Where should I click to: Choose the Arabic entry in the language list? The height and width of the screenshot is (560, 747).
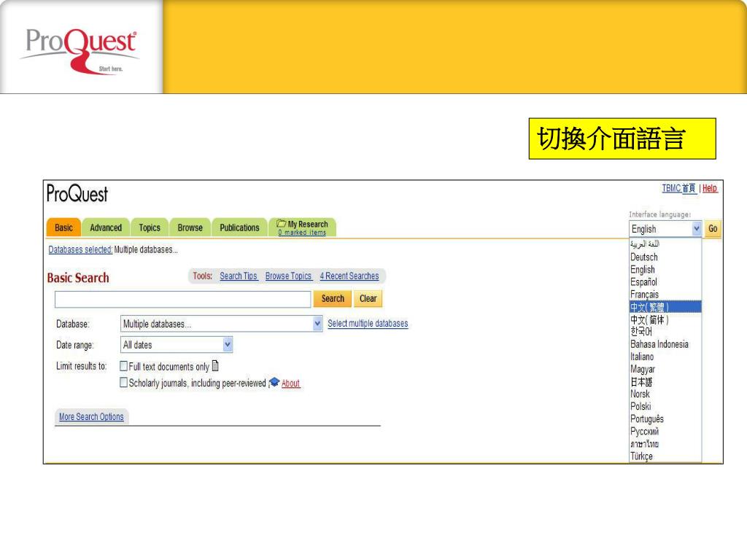[665, 244]
